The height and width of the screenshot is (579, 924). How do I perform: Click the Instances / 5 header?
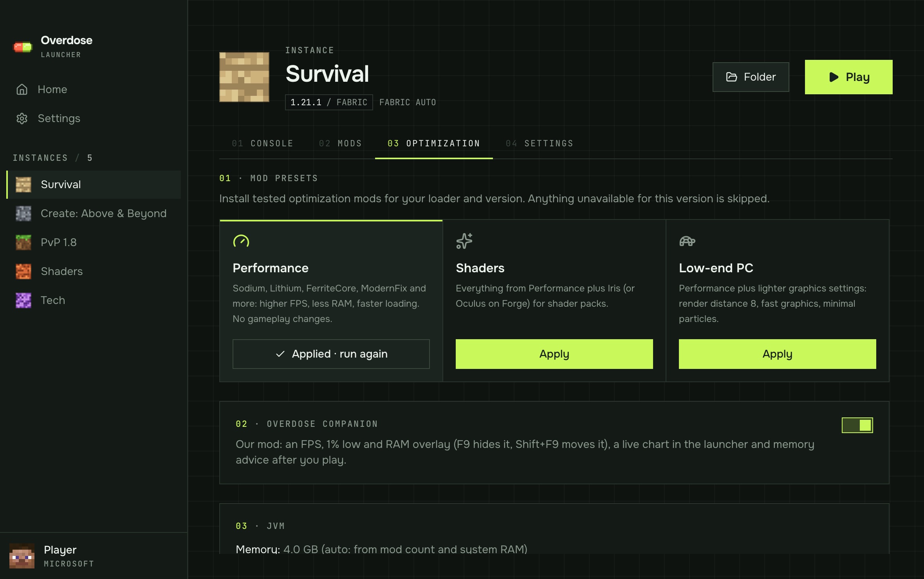[52, 158]
